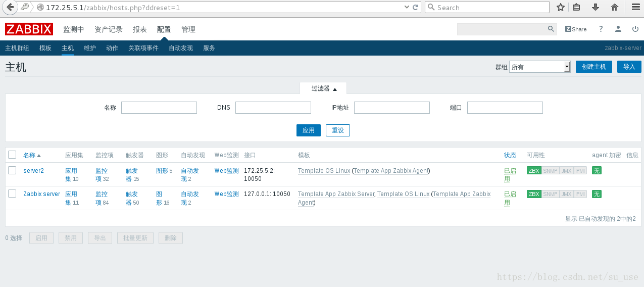Viewport: 644px width, 287px height.
Task: Click the 创建主机 create host button
Action: click(x=594, y=67)
